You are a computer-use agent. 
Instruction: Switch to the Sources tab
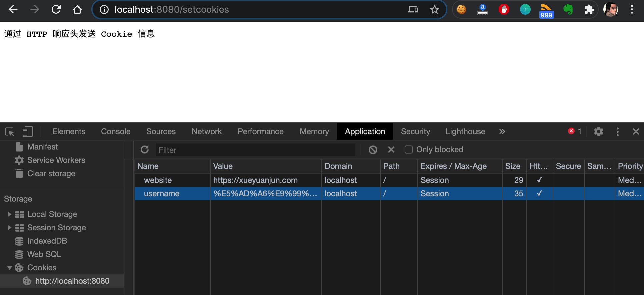[x=161, y=131]
